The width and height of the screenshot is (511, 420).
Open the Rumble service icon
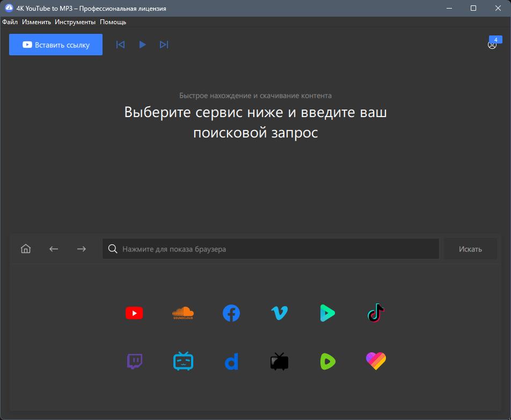pyautogui.click(x=328, y=361)
